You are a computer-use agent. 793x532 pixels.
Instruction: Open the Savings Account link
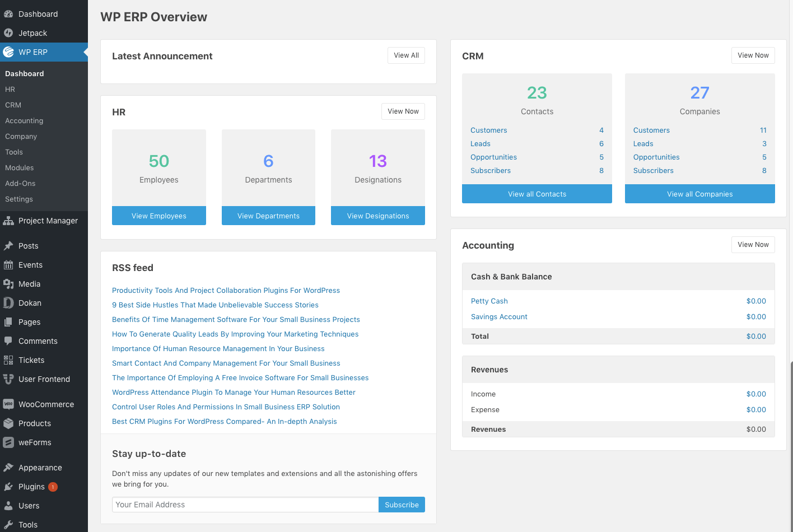tap(499, 317)
